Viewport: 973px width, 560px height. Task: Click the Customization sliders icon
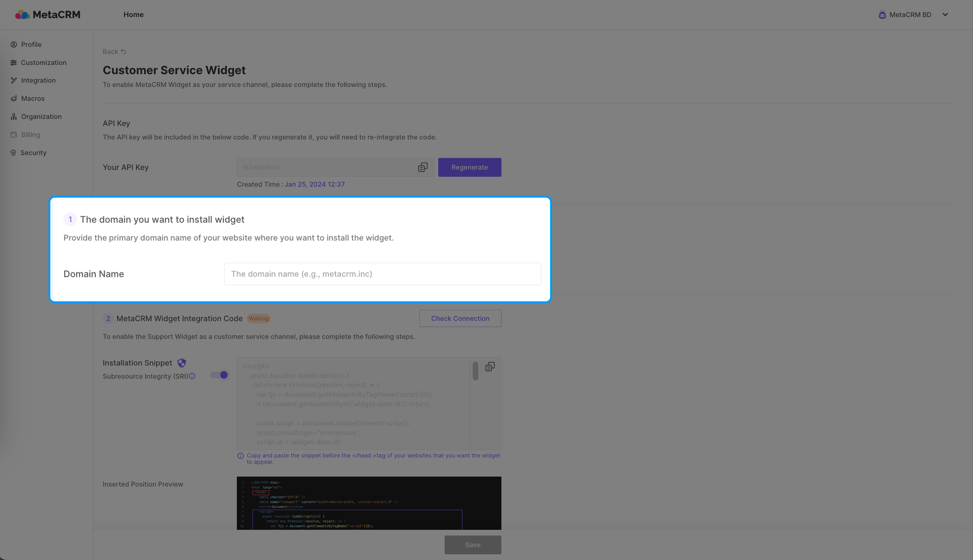pos(14,63)
